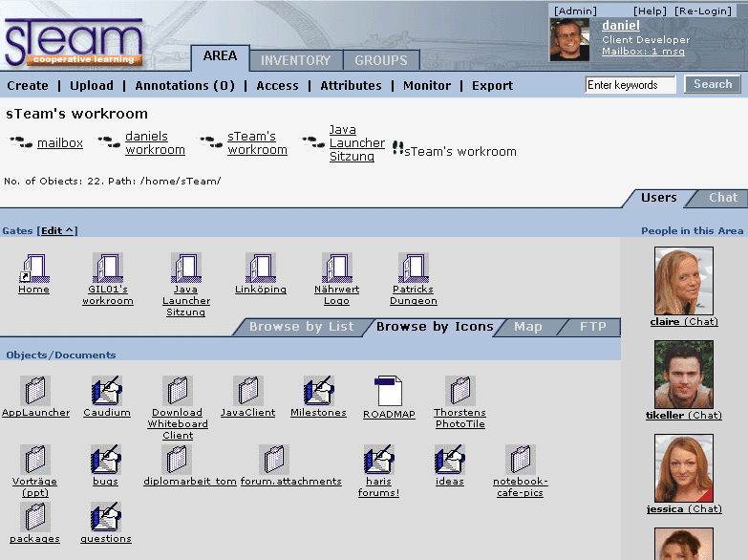
Task: Select the Users tab
Action: (x=658, y=198)
